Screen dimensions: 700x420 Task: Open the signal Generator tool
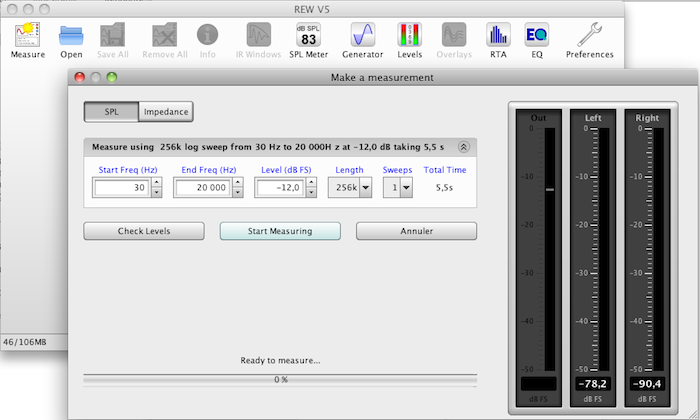pos(362,41)
